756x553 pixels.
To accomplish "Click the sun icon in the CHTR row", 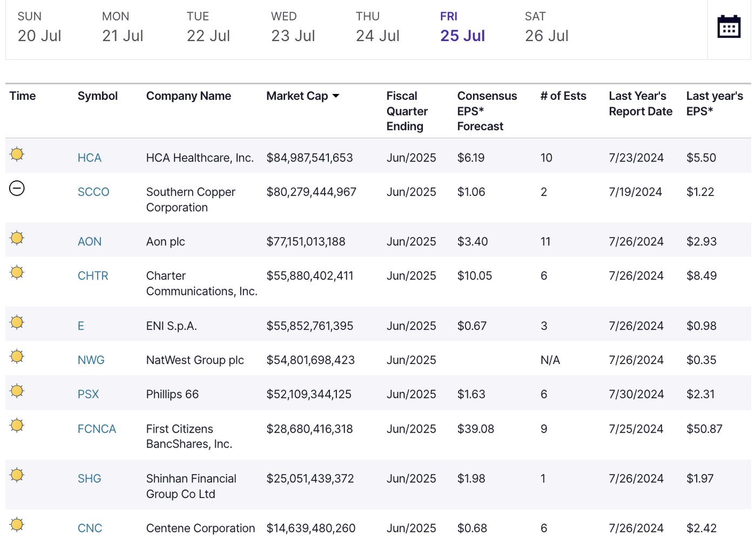I will [17, 272].
